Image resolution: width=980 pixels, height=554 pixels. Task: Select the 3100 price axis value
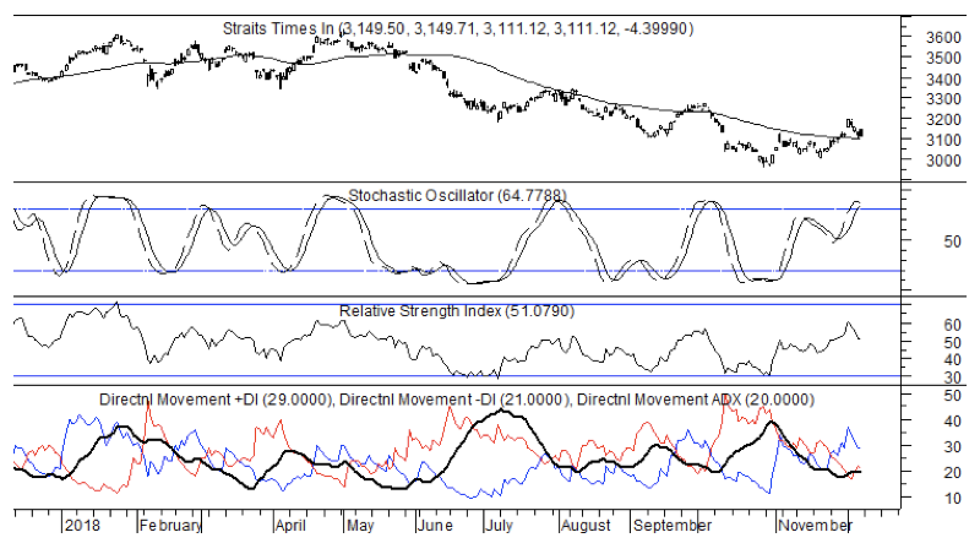point(943,140)
